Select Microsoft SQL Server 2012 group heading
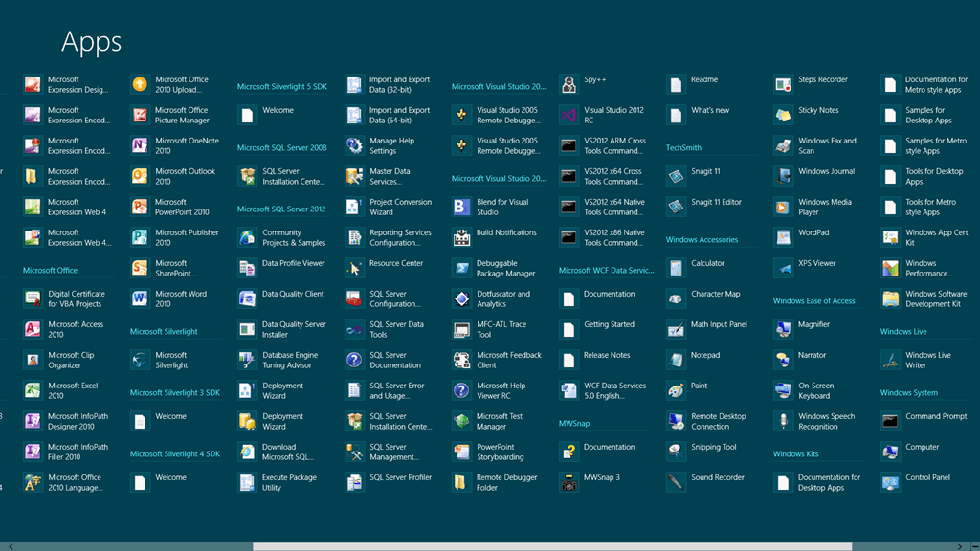Screen dimensions: 980x551 coord(281,209)
